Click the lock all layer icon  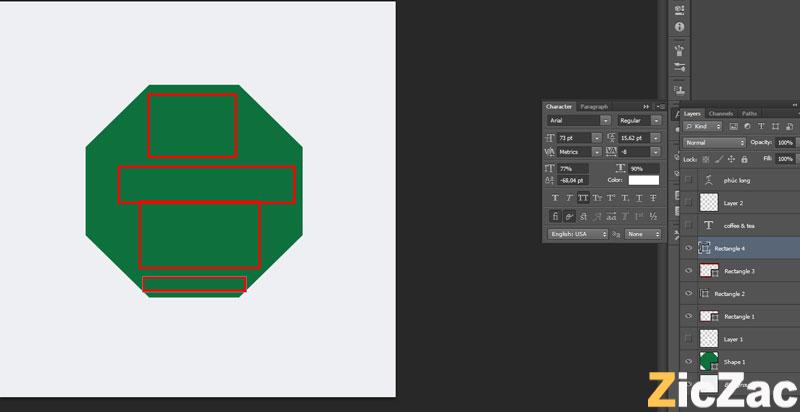pos(743,159)
